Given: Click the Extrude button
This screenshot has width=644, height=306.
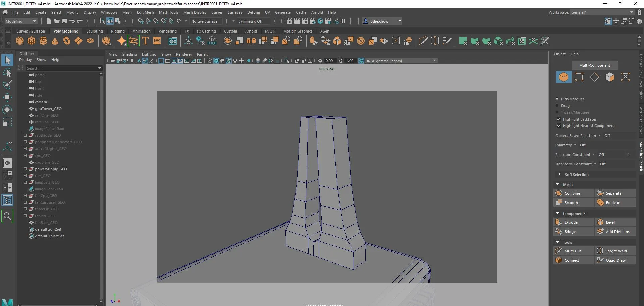Looking at the screenshot, I should 574,222.
